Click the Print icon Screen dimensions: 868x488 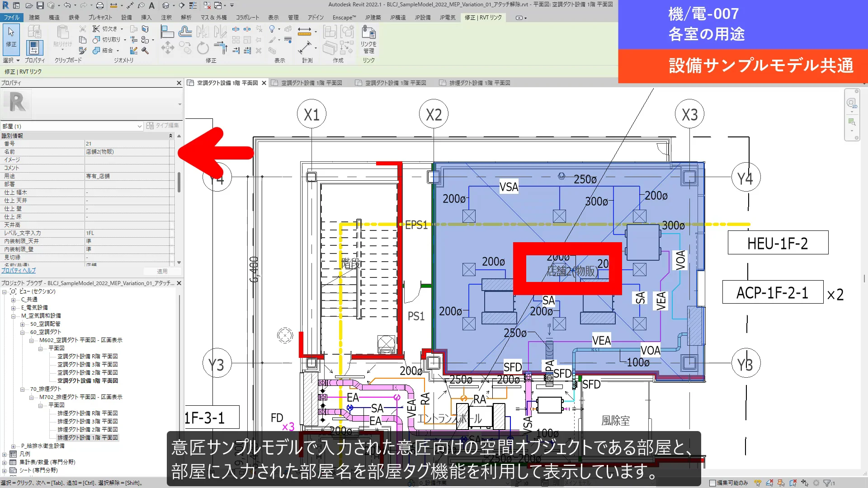(x=100, y=5)
